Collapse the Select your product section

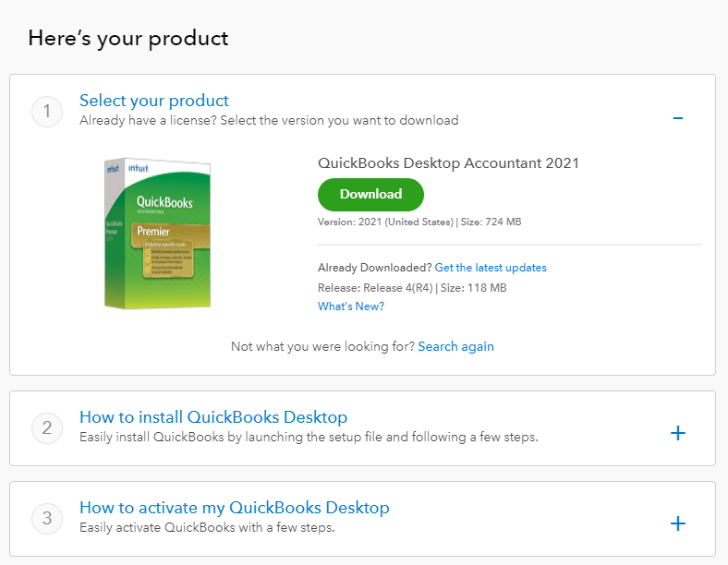click(677, 118)
